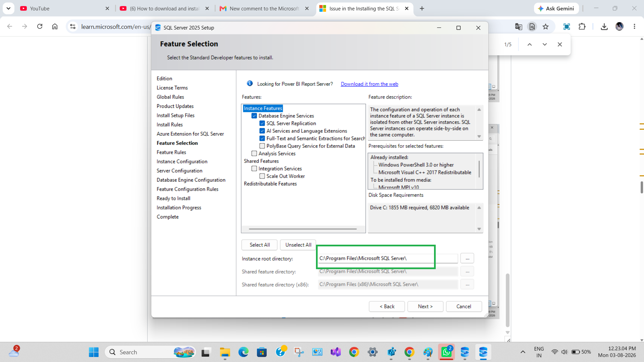Select Issue in the Installing SQL tab

click(364, 8)
